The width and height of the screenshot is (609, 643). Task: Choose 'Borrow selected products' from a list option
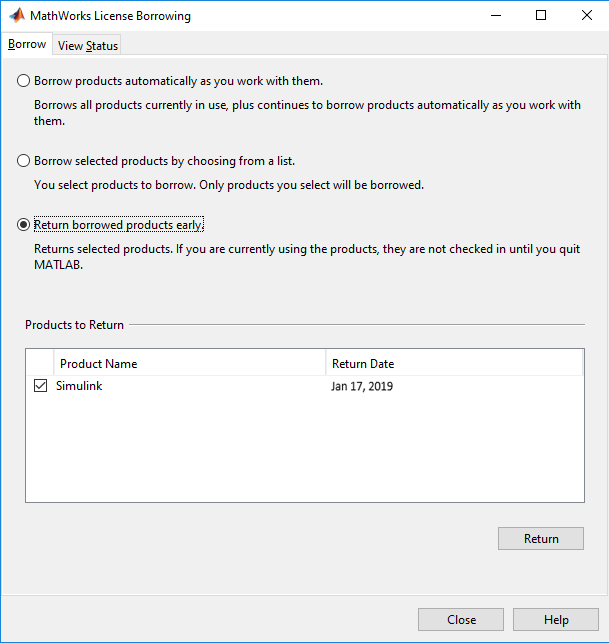[x=24, y=161]
